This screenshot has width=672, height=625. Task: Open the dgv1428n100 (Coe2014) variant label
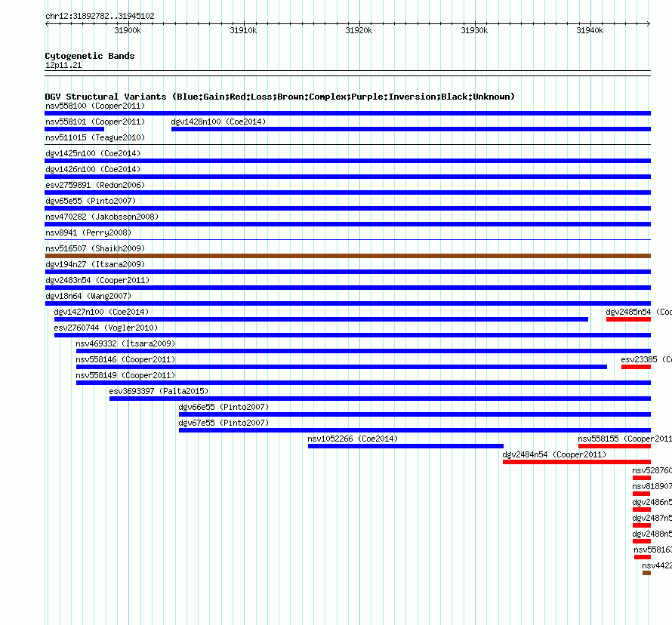[218, 122]
